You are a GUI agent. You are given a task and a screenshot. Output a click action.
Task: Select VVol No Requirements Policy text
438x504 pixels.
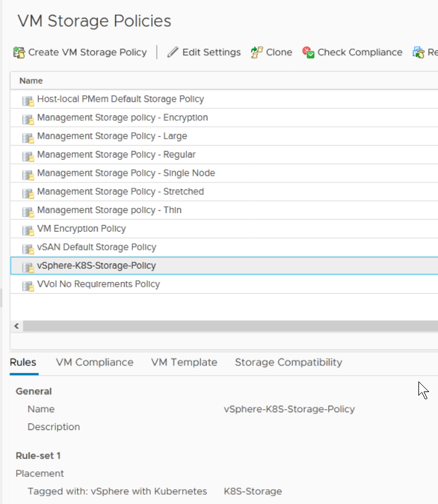pos(98,284)
